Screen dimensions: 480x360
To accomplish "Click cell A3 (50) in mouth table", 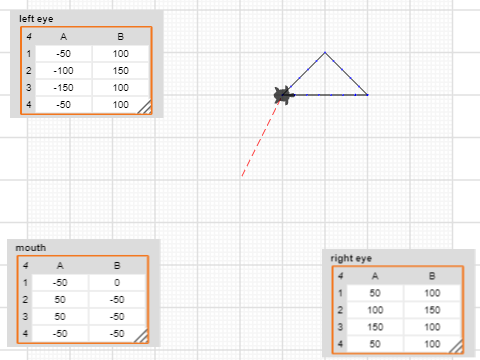I will coord(60,317).
